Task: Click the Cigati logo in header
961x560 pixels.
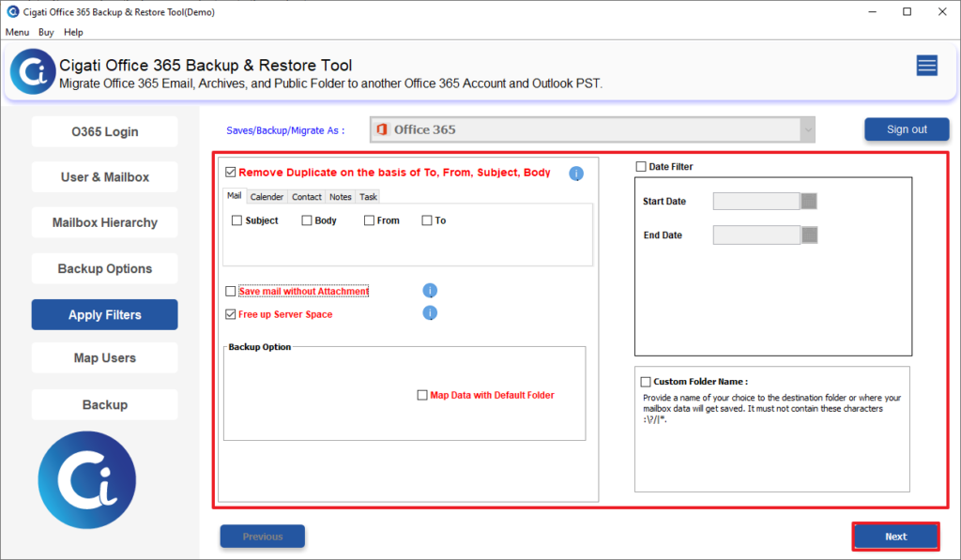Action: click(33, 71)
